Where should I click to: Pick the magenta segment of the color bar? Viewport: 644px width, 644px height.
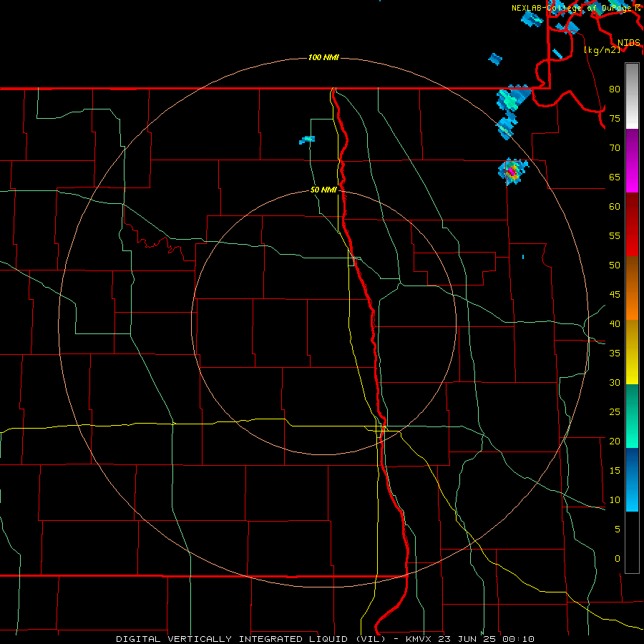click(632, 160)
